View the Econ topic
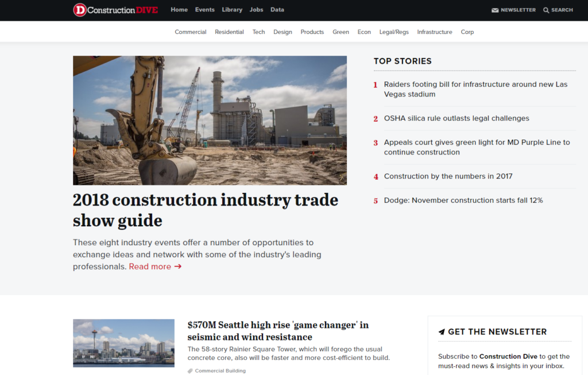 coord(364,32)
